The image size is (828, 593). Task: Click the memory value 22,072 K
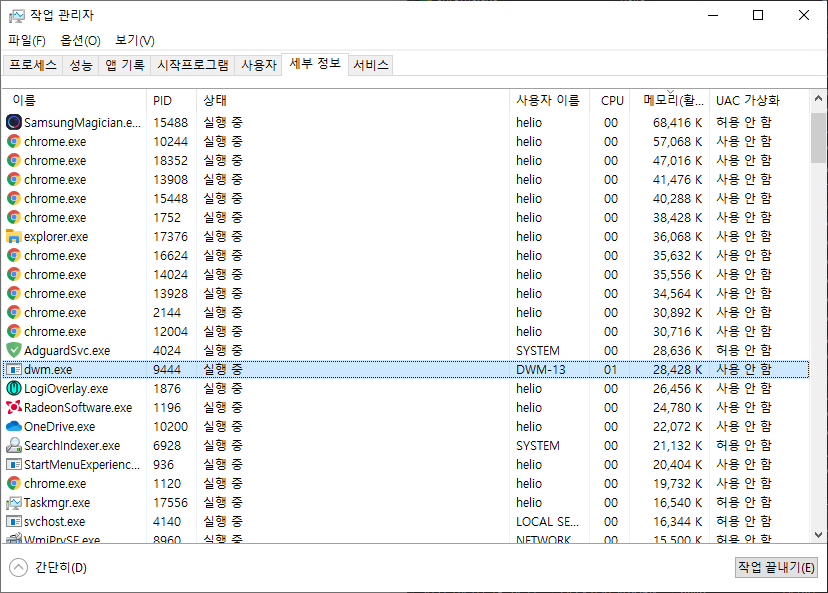678,427
